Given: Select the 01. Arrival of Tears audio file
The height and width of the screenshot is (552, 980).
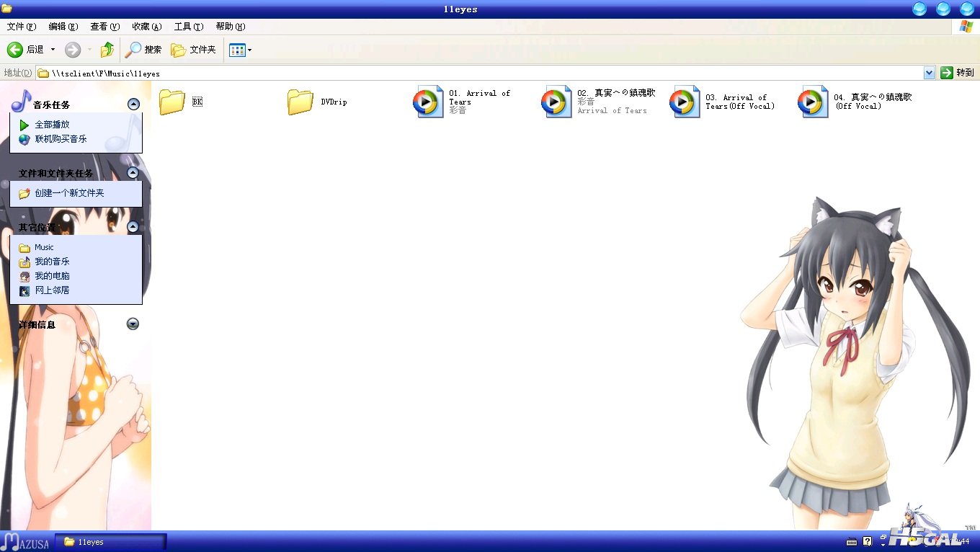Looking at the screenshot, I should pos(428,102).
